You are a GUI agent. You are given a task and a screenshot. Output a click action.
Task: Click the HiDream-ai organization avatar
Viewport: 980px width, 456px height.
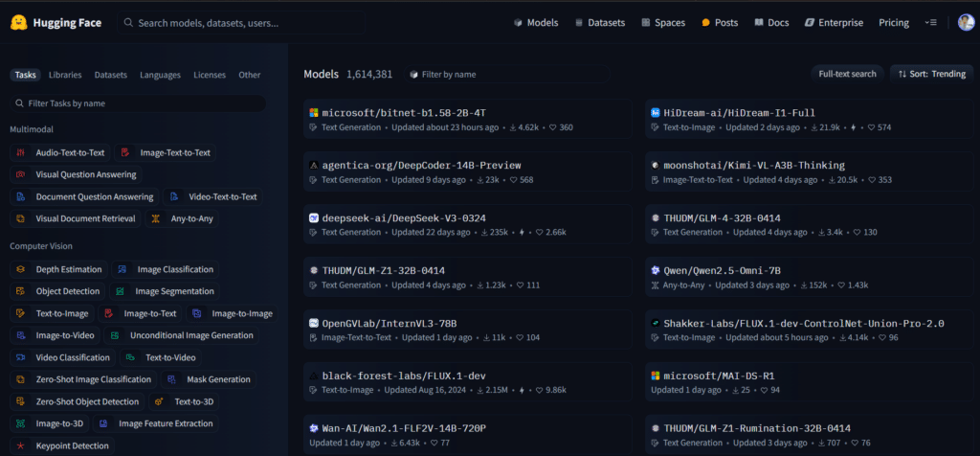coord(655,113)
